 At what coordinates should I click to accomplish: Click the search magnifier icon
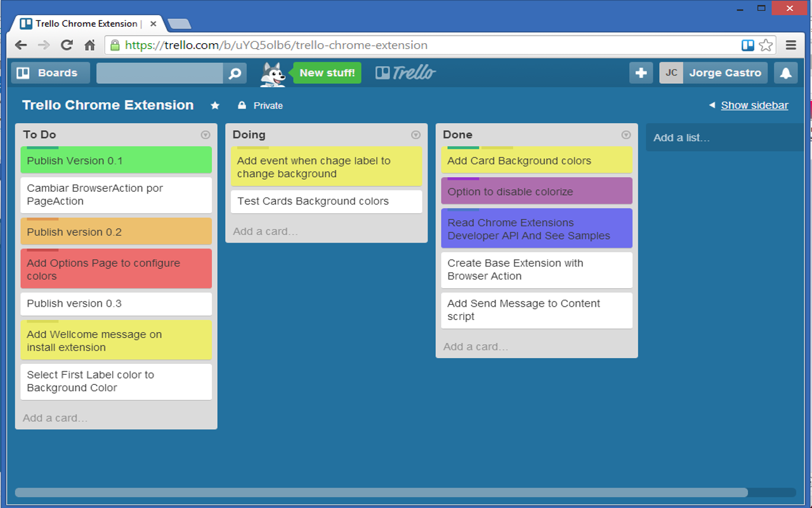235,73
